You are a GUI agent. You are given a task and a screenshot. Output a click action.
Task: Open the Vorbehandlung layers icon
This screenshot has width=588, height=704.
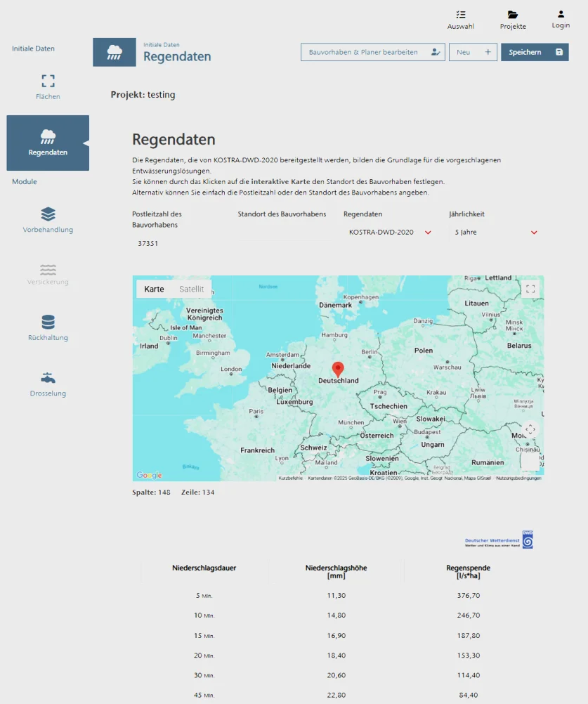click(x=48, y=214)
